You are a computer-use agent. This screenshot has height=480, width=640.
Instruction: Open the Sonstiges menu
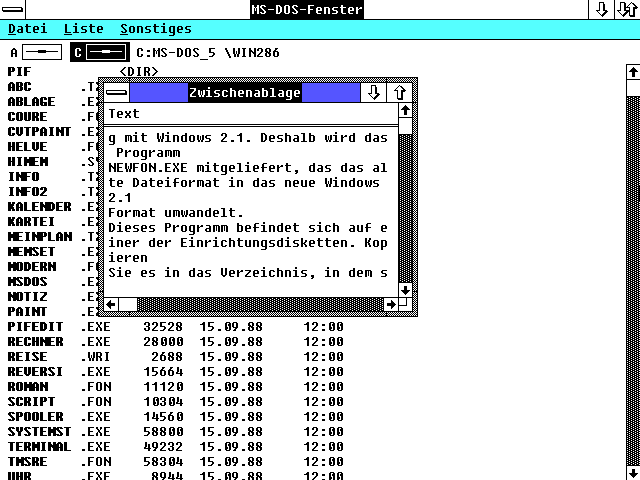coord(156,29)
